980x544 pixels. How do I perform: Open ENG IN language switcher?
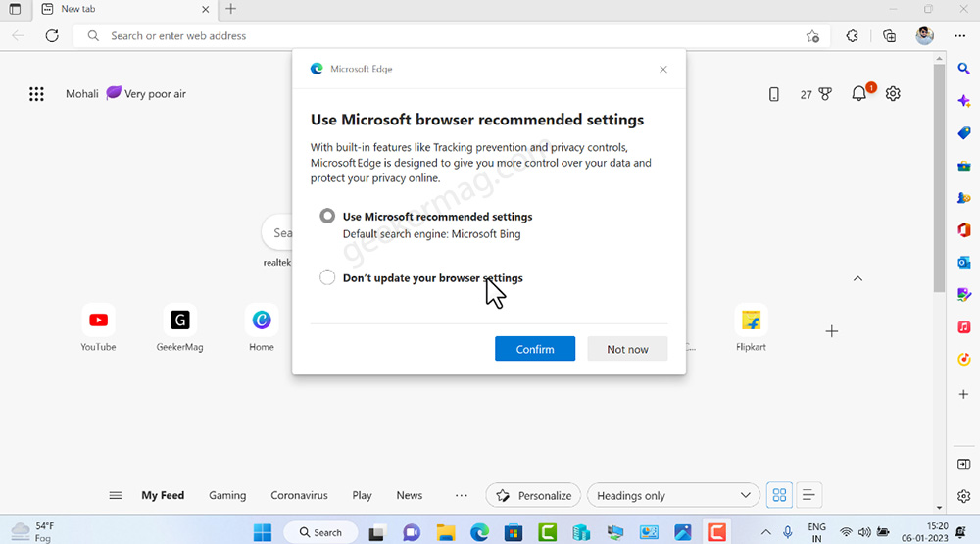[x=817, y=532]
